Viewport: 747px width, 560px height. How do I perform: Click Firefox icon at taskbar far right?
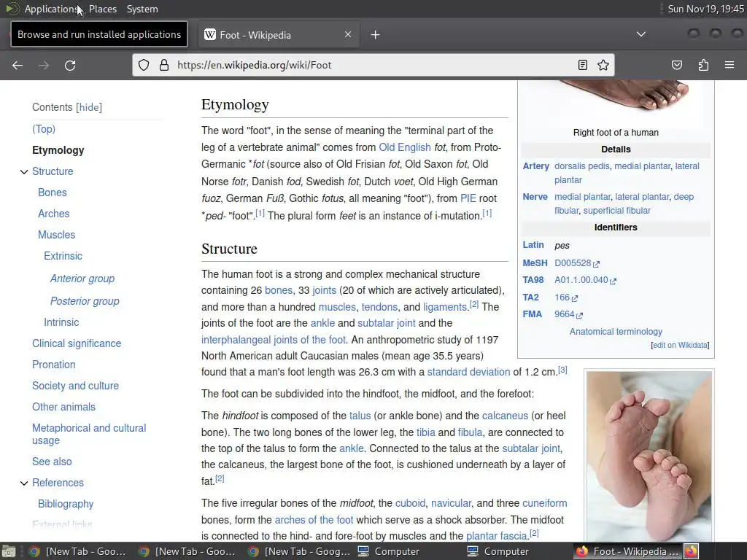coord(691,551)
